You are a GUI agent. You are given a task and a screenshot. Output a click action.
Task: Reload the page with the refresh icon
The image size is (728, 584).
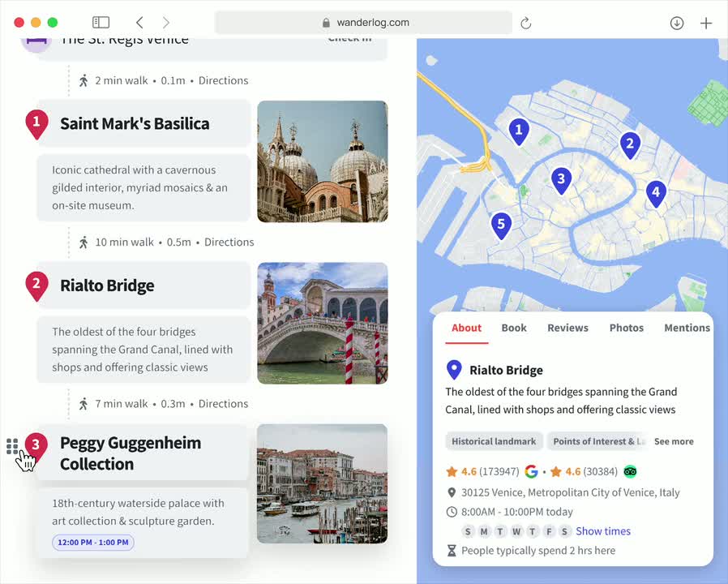(525, 23)
